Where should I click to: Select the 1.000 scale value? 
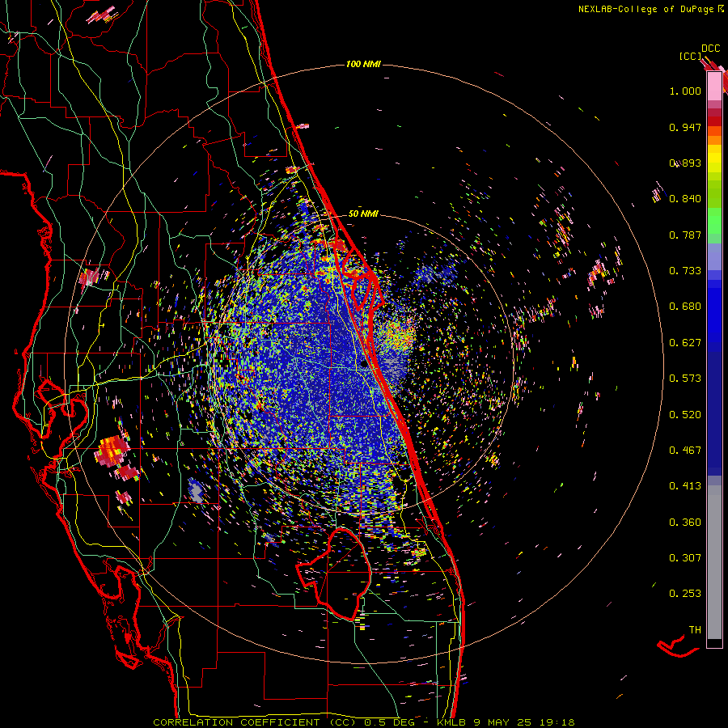pos(685,91)
